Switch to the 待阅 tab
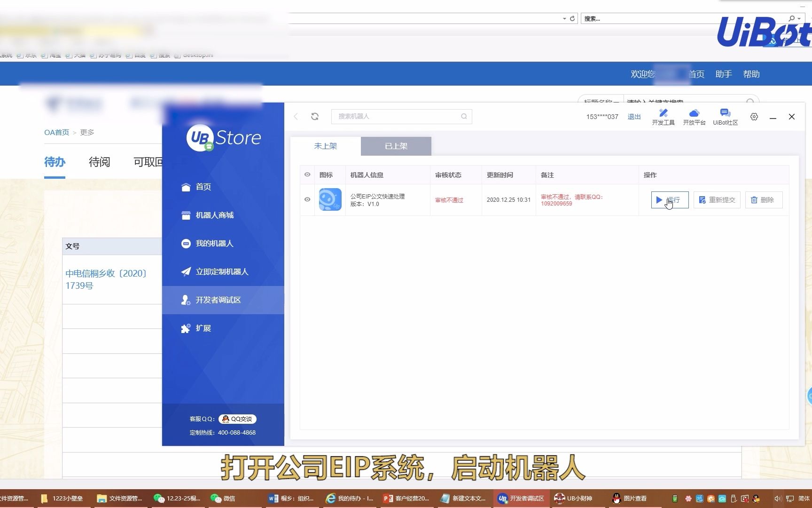 99,162
